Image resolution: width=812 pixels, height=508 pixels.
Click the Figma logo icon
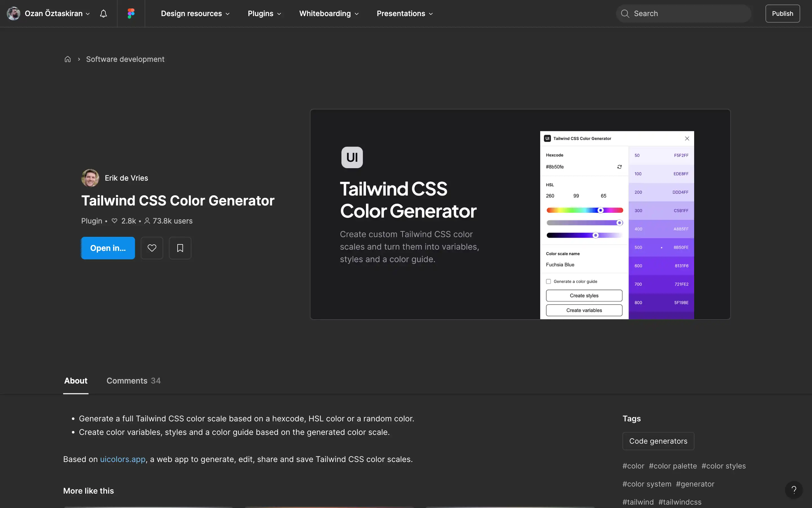(131, 14)
